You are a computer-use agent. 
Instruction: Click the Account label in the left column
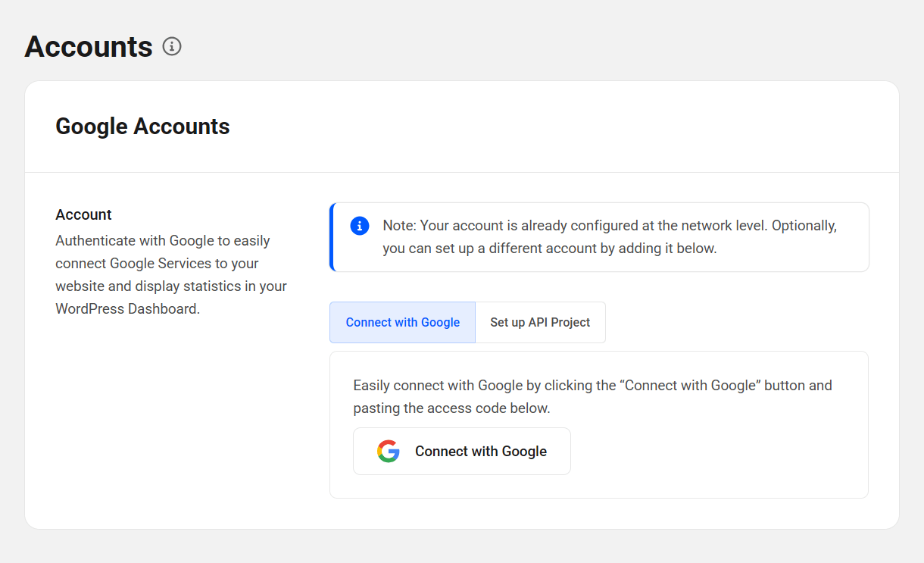(x=83, y=214)
